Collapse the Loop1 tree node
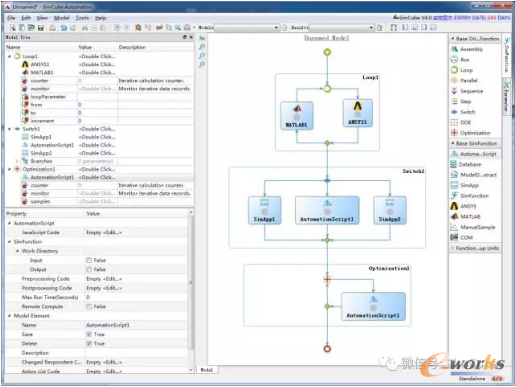Image resolution: width=515 pixels, height=387 pixels. 10,56
